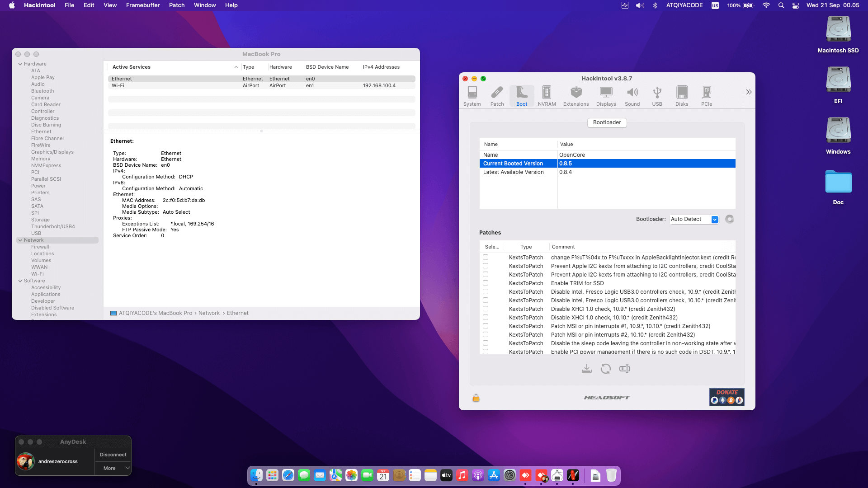Viewport: 868px width, 488px height.
Task: Click the lock icon in Hackintool window
Action: [x=476, y=398]
